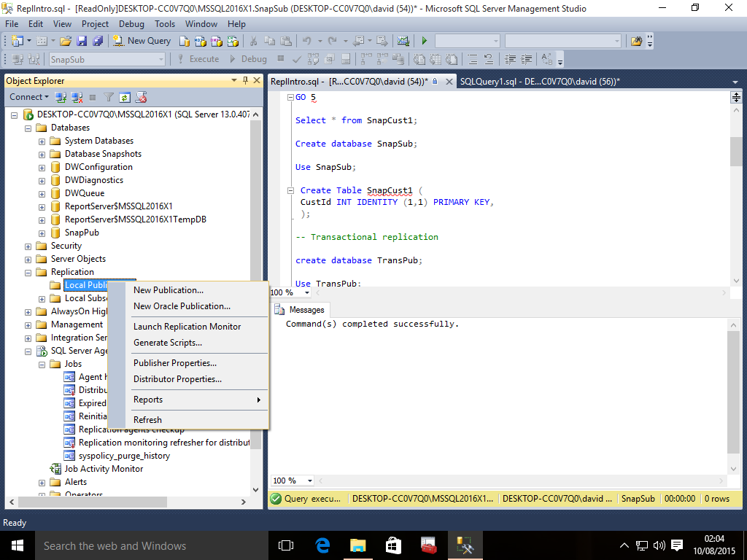Open the Tools menu
This screenshot has width=747, height=560.
pos(165,24)
